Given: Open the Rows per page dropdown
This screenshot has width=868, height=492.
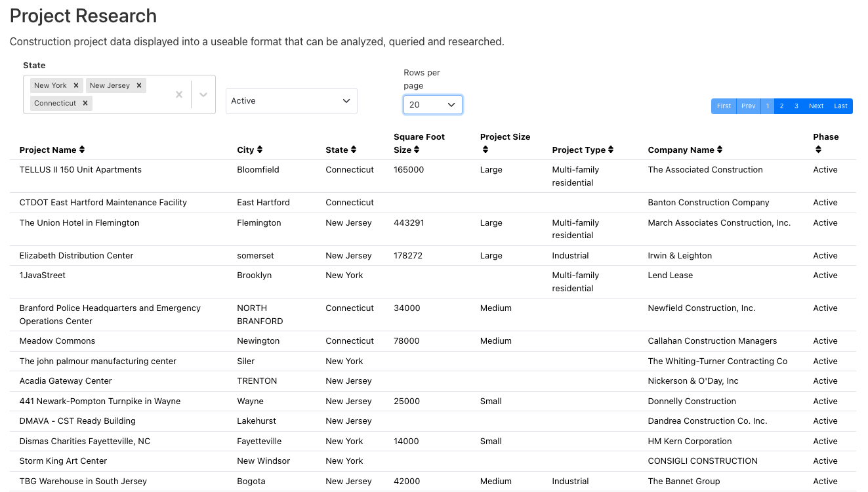Looking at the screenshot, I should click(432, 105).
